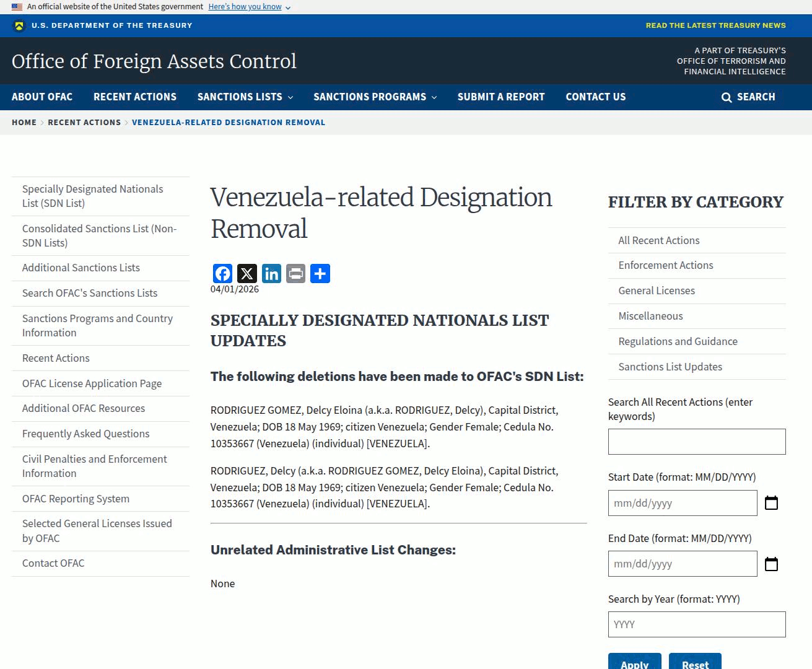Open Frequently Asked Questions in sidebar
This screenshot has width=812, height=669.
[x=85, y=434]
